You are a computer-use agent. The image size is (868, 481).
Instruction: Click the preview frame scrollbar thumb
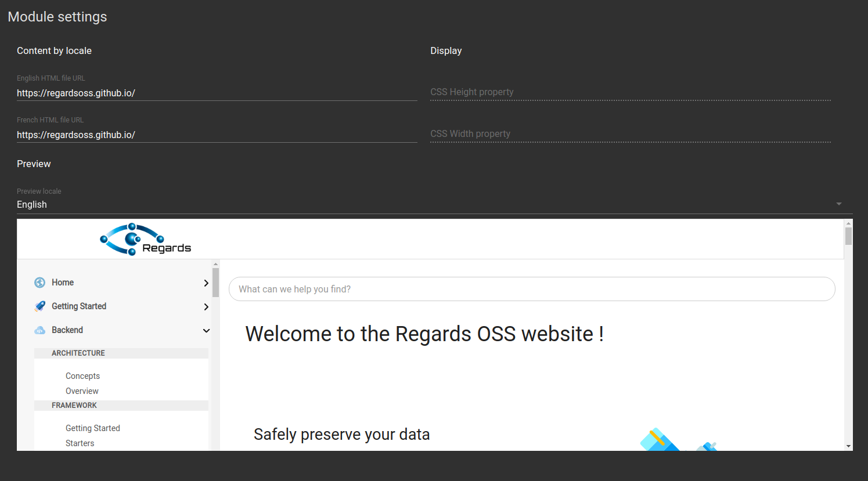[849, 236]
